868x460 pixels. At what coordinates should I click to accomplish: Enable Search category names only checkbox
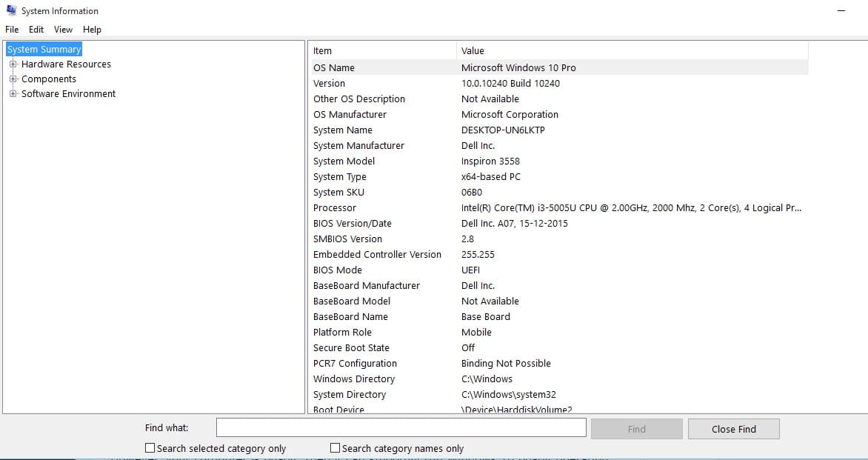coord(335,448)
